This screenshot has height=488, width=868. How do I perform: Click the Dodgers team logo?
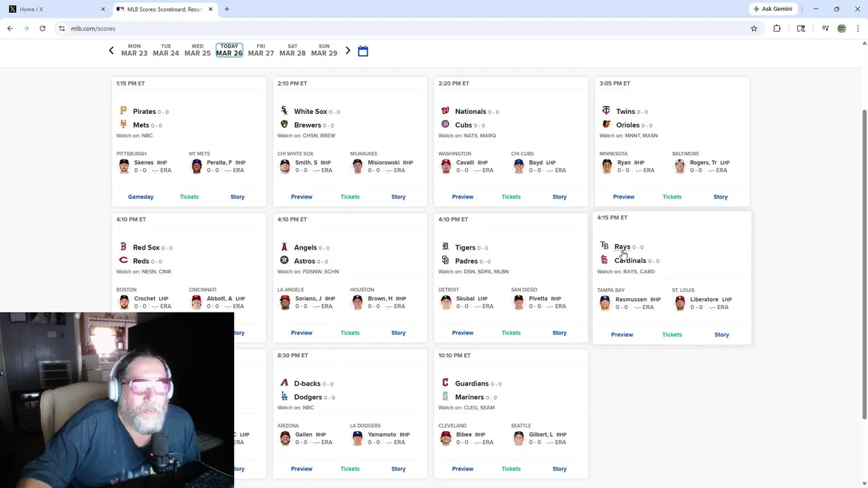coord(284,397)
